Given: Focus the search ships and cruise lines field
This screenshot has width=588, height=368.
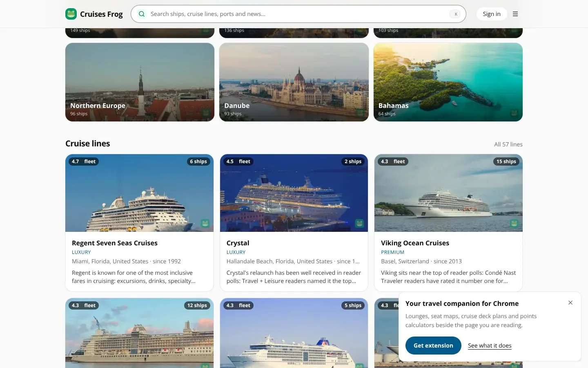Looking at the screenshot, I should (298, 14).
